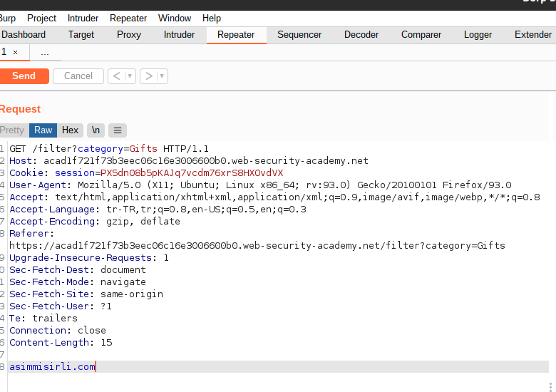Open the request editor hamburger menu

(x=118, y=130)
